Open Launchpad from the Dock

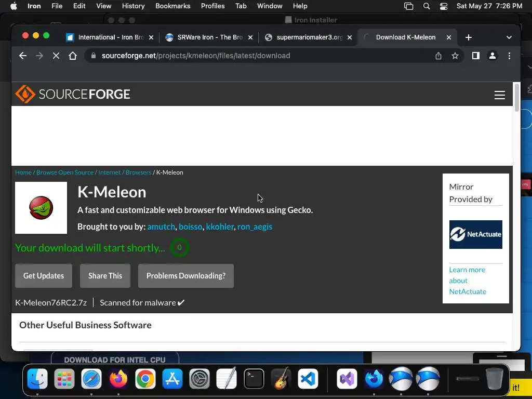(x=64, y=378)
